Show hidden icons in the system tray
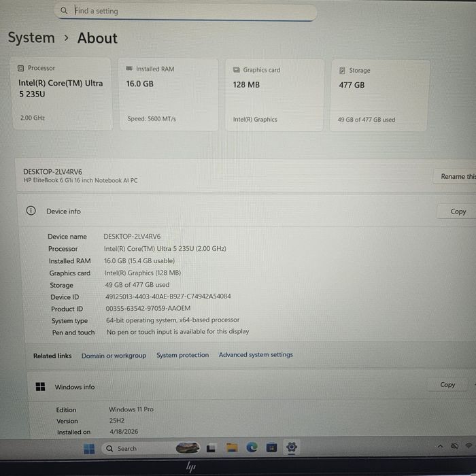 pos(440,446)
